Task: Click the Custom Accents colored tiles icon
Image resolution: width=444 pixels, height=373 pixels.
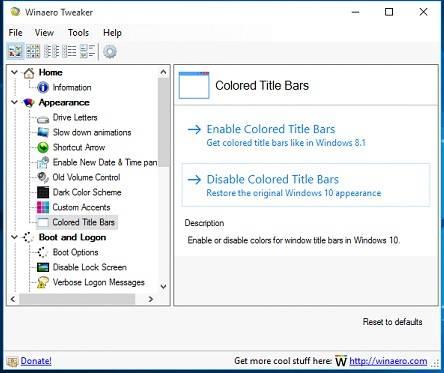Action: [x=43, y=207]
